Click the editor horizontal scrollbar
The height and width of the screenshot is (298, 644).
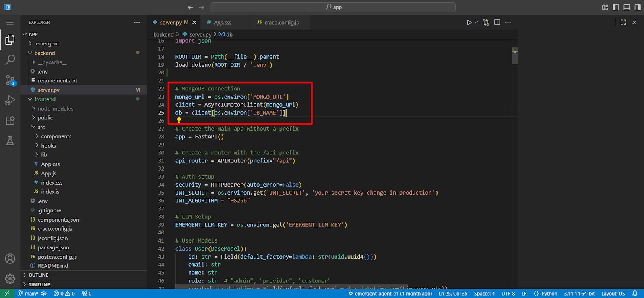click(x=291, y=287)
